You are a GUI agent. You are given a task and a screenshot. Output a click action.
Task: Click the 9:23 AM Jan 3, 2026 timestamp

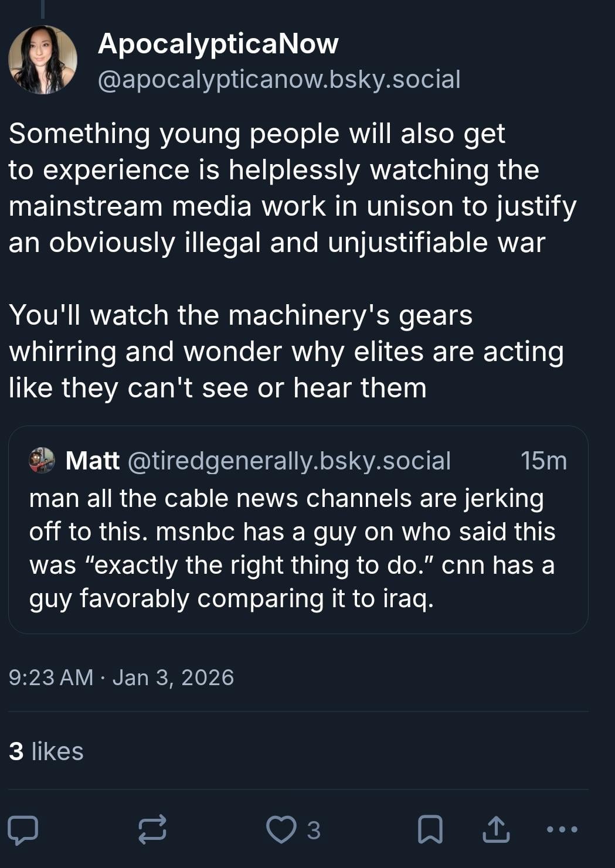[x=121, y=678]
